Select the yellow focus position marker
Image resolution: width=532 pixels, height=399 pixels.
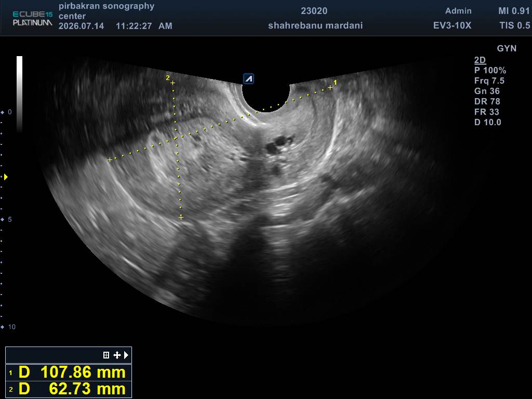pyautogui.click(x=5, y=177)
